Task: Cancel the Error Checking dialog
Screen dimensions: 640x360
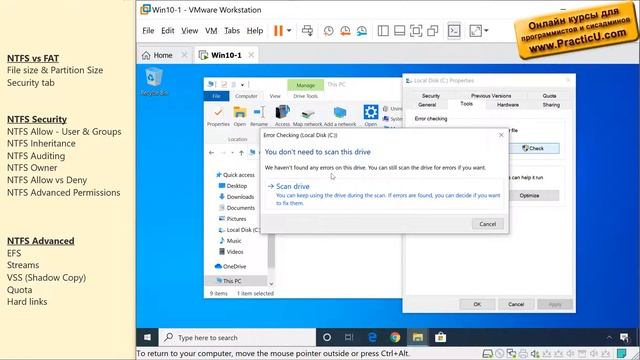Action: (x=487, y=224)
